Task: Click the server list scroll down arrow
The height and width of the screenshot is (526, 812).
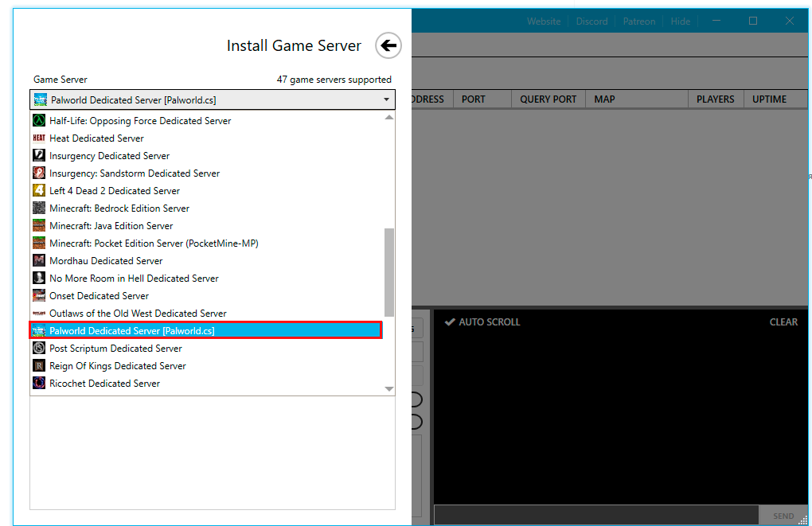Action: click(x=389, y=389)
